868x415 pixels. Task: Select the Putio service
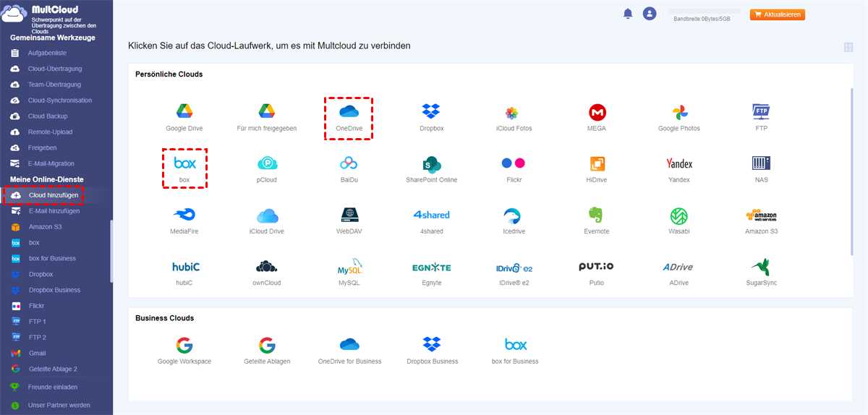coord(597,273)
